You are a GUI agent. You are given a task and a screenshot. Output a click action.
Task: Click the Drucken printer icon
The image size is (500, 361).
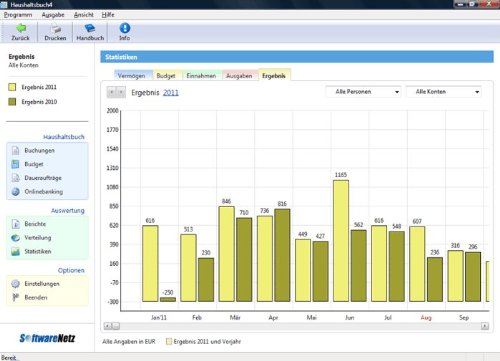pos(55,28)
